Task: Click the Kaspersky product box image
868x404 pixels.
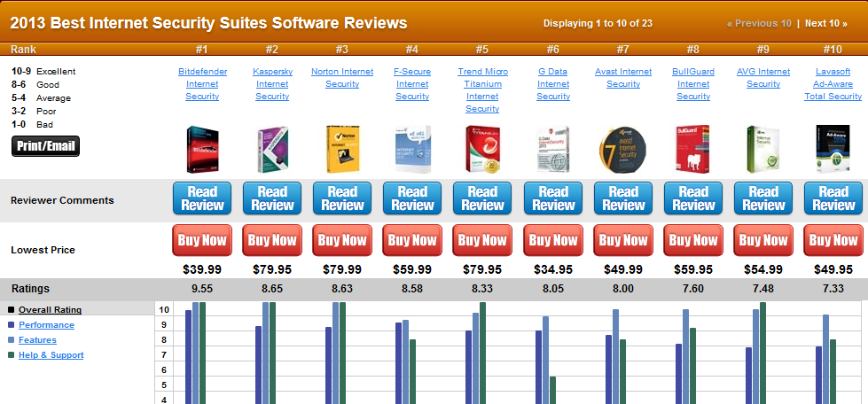Action: pyautogui.click(x=272, y=150)
